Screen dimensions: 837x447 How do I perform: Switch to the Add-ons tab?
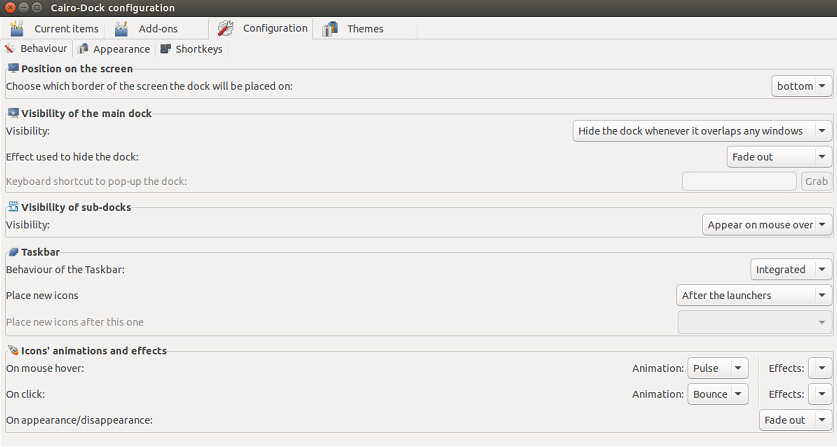pos(156,28)
